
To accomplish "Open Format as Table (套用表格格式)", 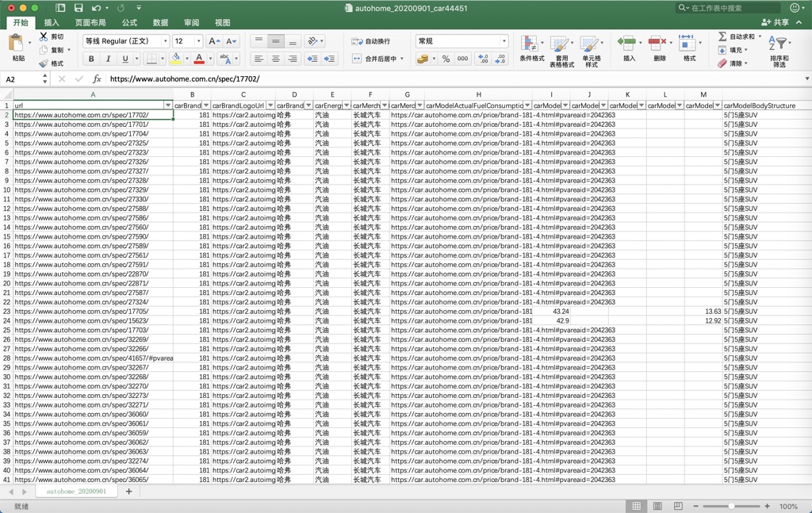I will pos(561,52).
